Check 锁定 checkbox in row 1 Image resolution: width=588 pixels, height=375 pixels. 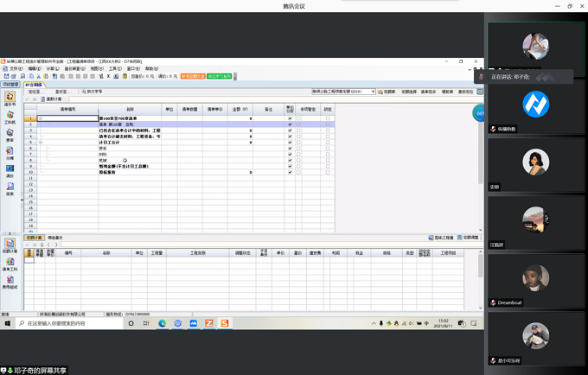click(x=328, y=118)
